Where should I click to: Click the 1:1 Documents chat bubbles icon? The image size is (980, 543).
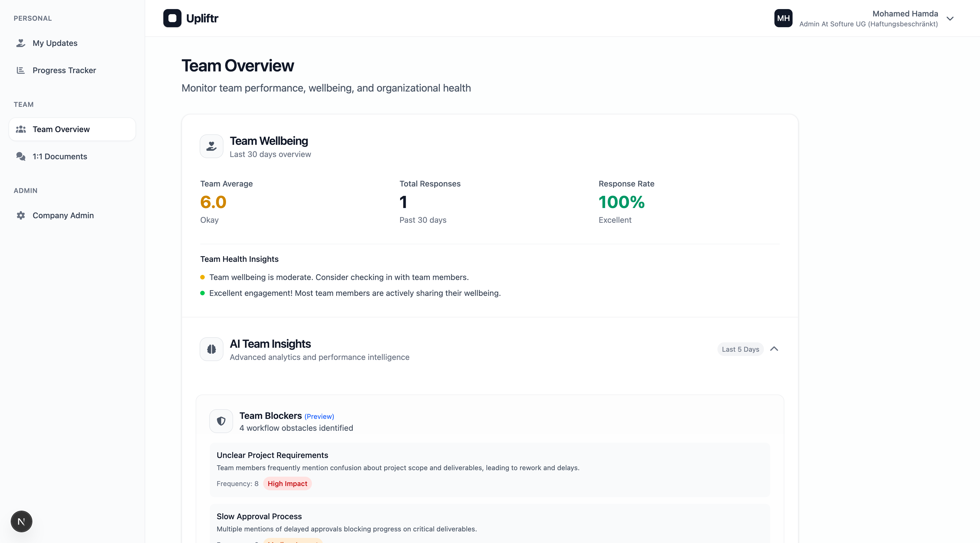click(x=21, y=156)
